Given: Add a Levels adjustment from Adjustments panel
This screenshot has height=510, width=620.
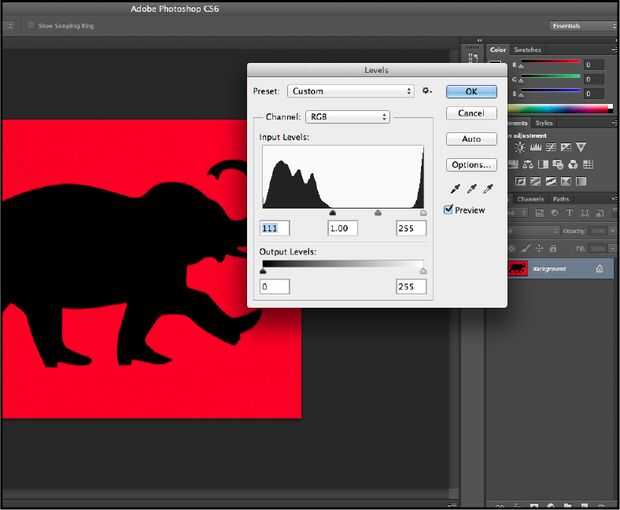Looking at the screenshot, I should [536, 147].
